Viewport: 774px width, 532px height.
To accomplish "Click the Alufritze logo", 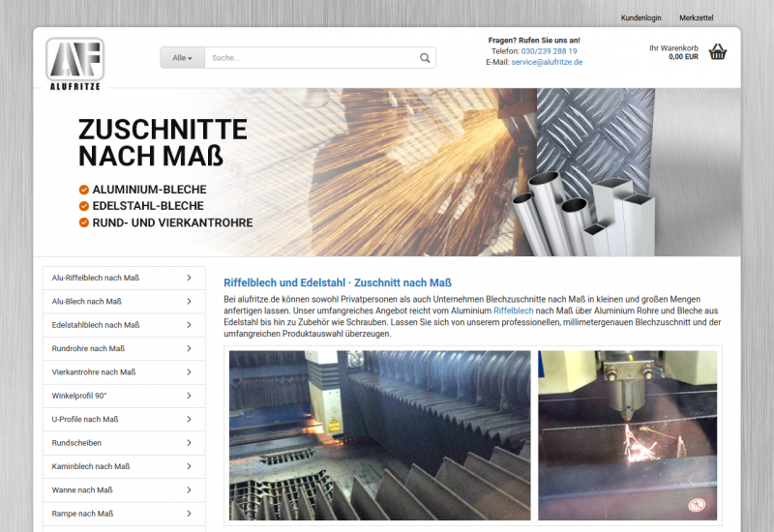I will coord(74,63).
